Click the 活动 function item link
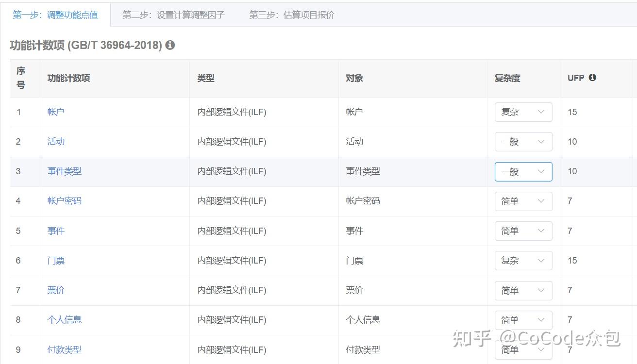637x364 pixels. click(56, 142)
